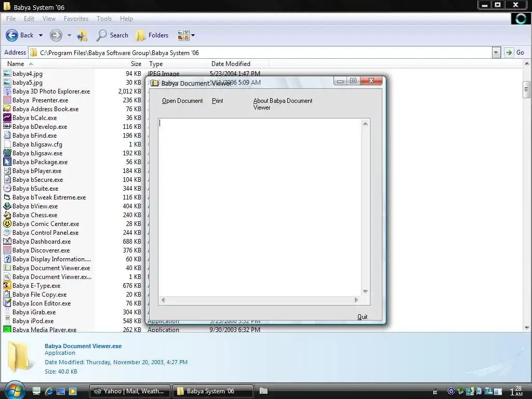Select the file Babya Document Viewer.exe

coord(47,268)
